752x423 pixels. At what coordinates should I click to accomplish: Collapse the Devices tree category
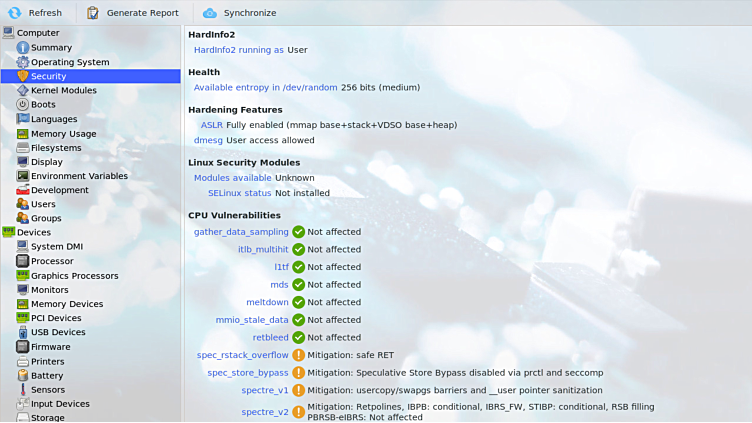point(8,232)
